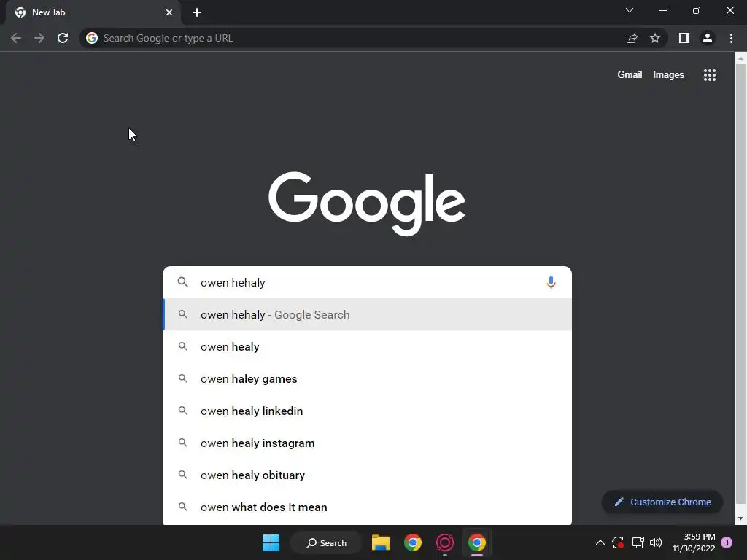Click the sync tray icon with the red dot
The height and width of the screenshot is (560, 747).
tap(618, 542)
